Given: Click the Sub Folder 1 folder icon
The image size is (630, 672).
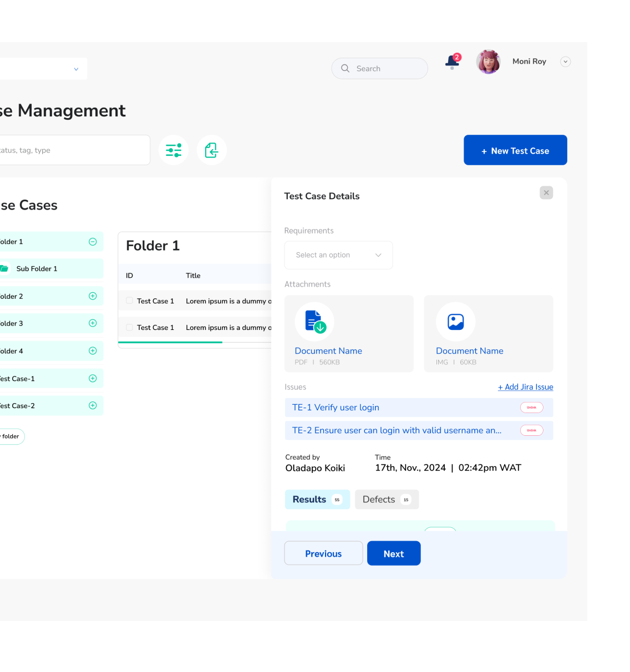Looking at the screenshot, I should (x=4, y=269).
